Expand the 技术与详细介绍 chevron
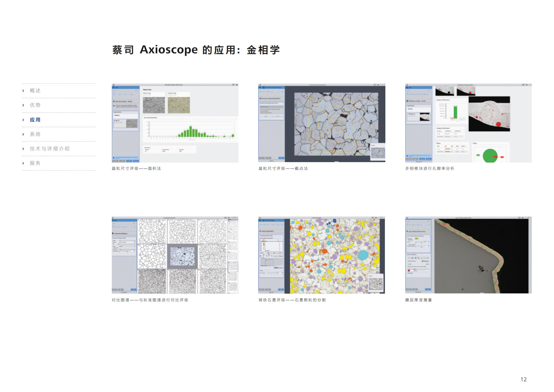This screenshot has width=554, height=392. pos(23,149)
